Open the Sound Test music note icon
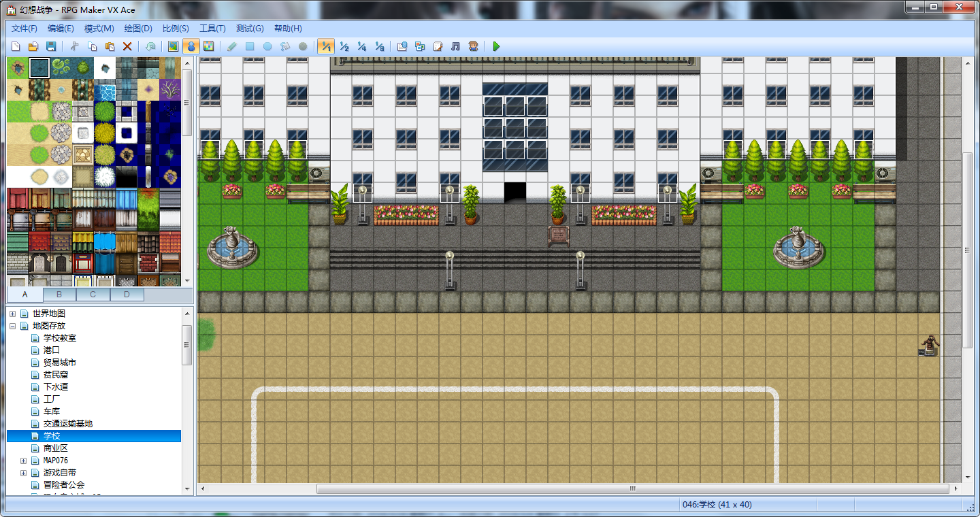 (x=455, y=46)
